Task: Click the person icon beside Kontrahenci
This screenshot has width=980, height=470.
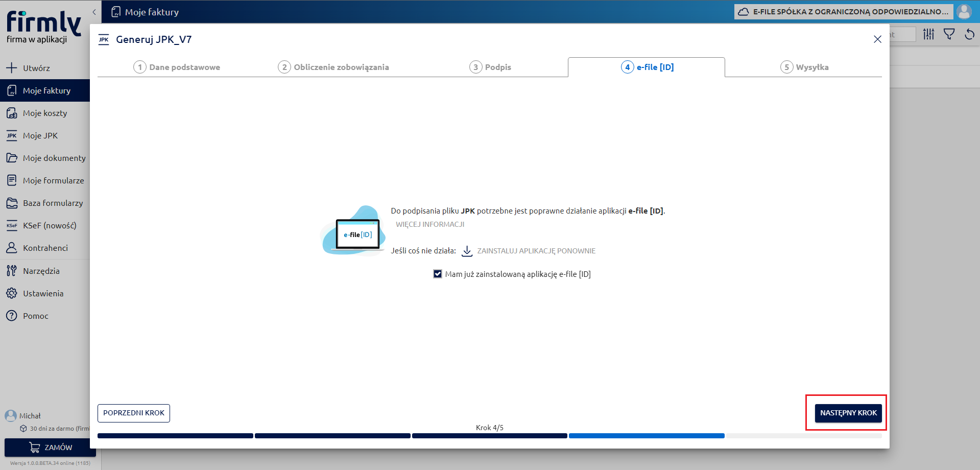Action: [12, 248]
